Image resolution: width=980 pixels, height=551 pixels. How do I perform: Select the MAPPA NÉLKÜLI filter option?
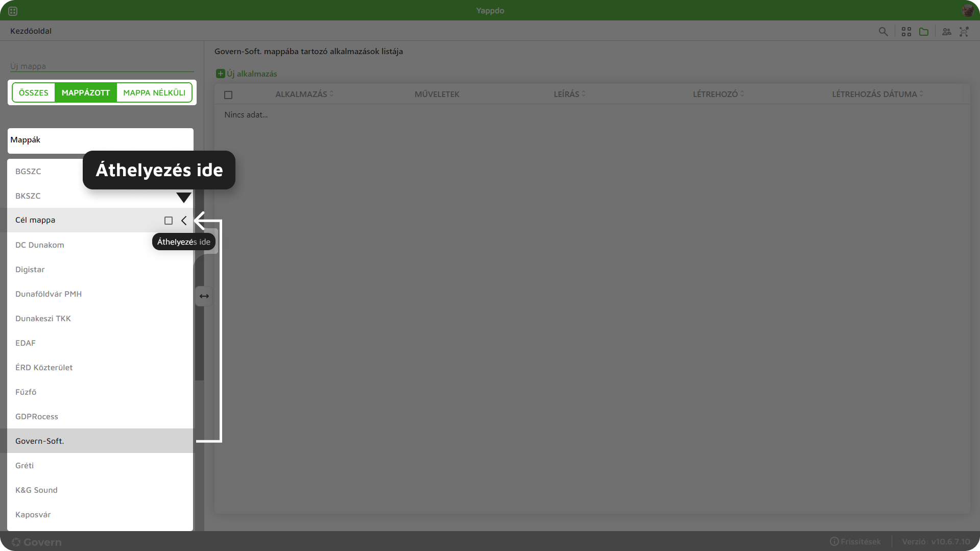[154, 92]
